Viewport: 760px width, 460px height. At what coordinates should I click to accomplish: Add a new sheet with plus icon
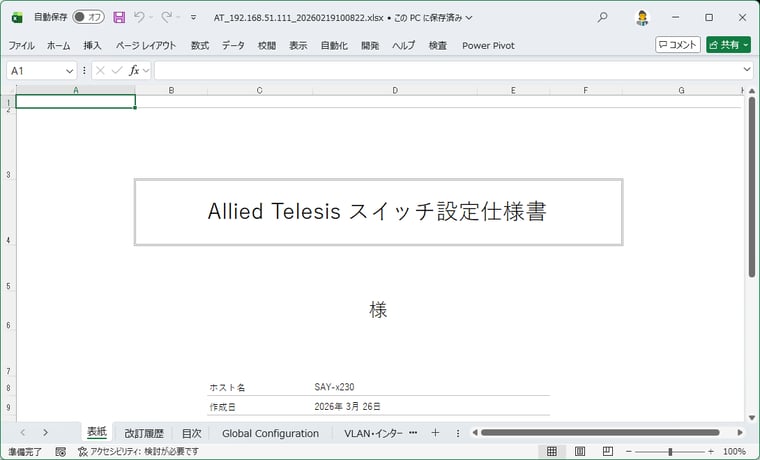point(435,432)
